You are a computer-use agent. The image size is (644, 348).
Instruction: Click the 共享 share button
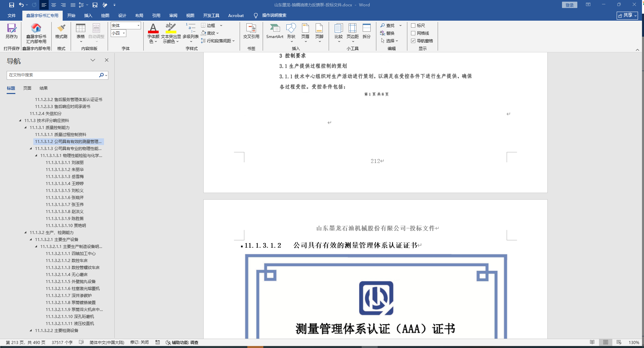[x=627, y=15]
